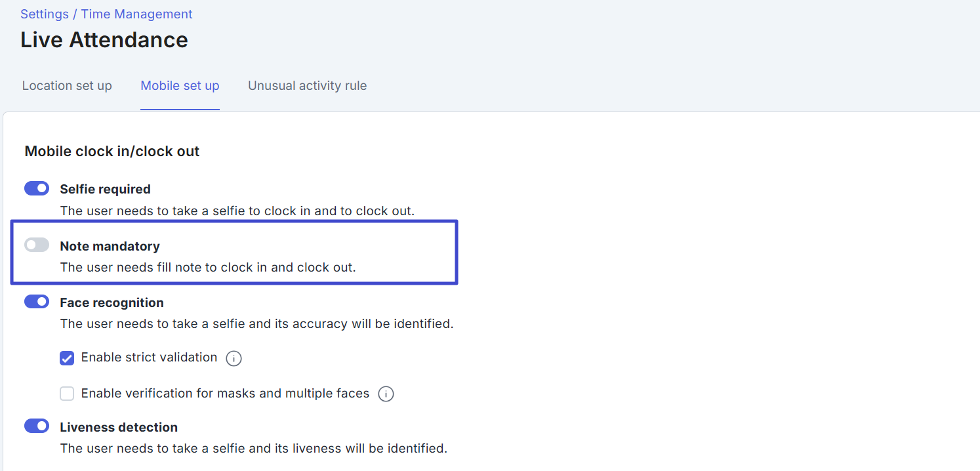Disable the Face recognition switch
The height and width of the screenshot is (471, 980).
click(37, 302)
